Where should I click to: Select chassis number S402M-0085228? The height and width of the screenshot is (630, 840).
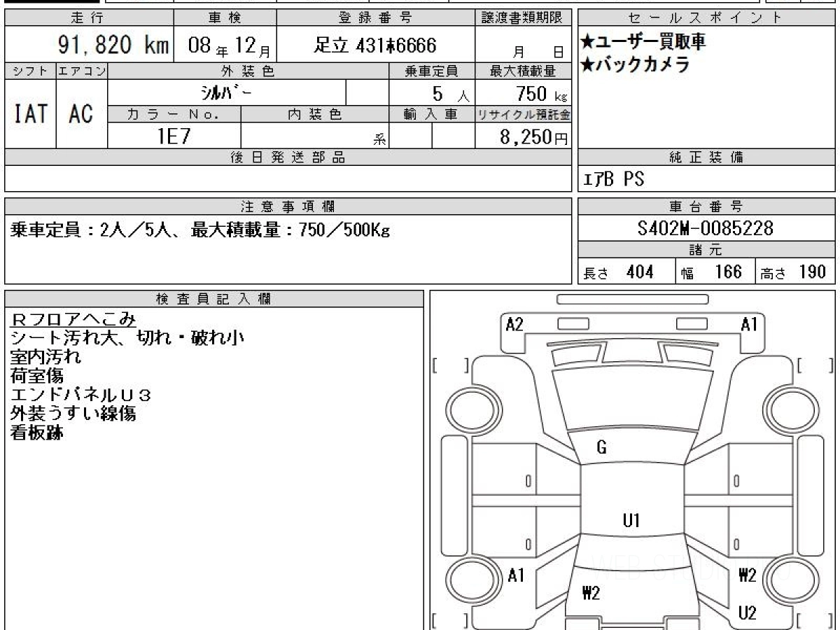706,228
